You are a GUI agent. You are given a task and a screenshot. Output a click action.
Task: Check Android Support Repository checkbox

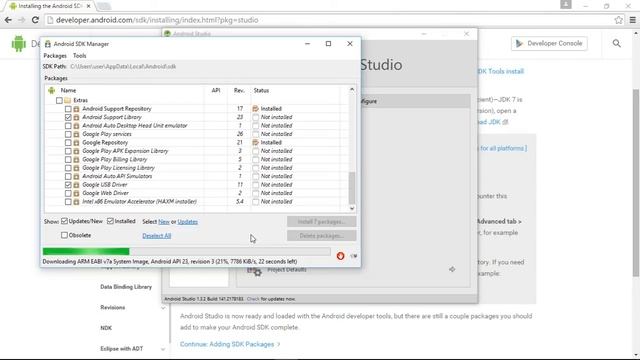pyautogui.click(x=68, y=109)
